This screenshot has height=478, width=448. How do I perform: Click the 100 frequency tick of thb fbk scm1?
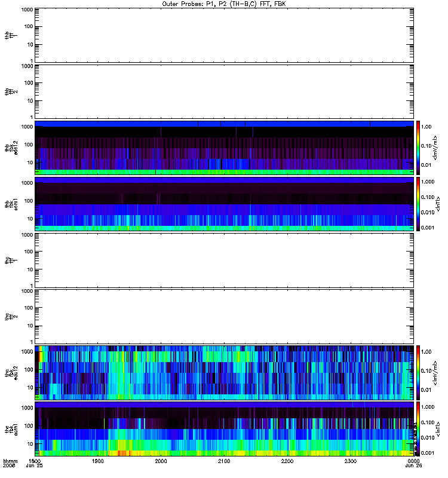coord(29,201)
